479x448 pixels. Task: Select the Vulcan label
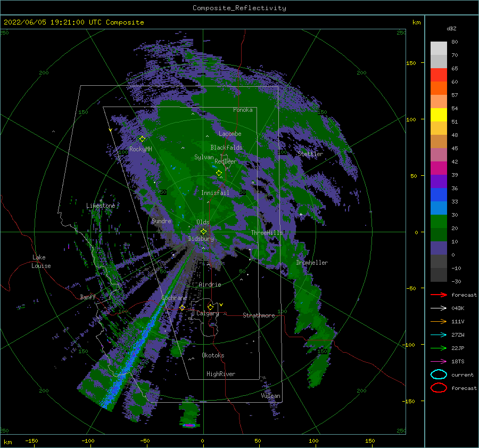270,396
